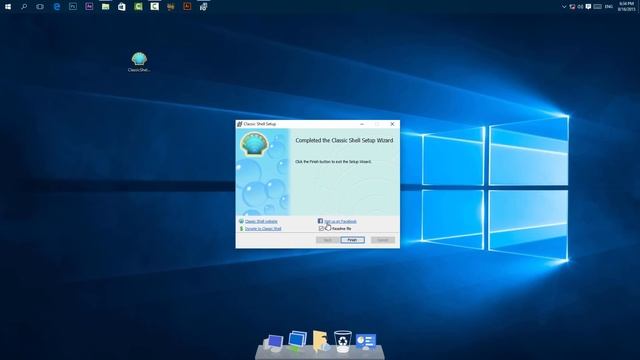Image resolution: width=640 pixels, height=360 pixels.
Task: Open the clock and date in the tray
Action: point(627,7)
